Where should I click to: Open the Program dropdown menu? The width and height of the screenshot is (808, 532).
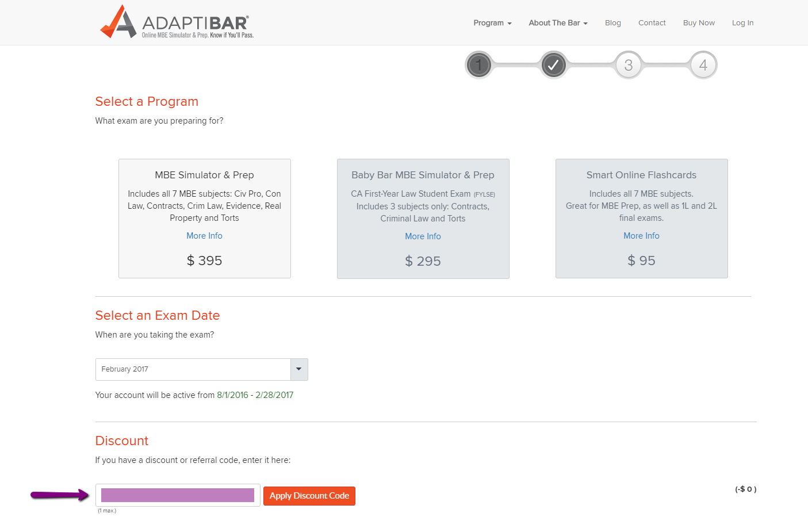(492, 23)
